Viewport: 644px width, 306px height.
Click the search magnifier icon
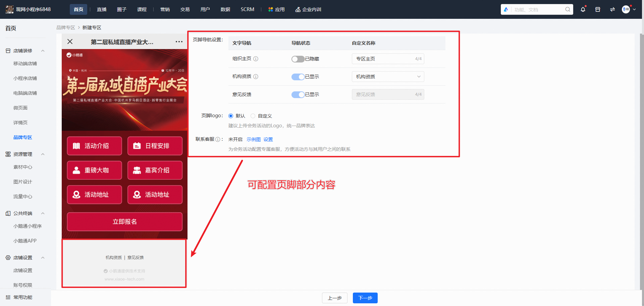tap(568, 9)
